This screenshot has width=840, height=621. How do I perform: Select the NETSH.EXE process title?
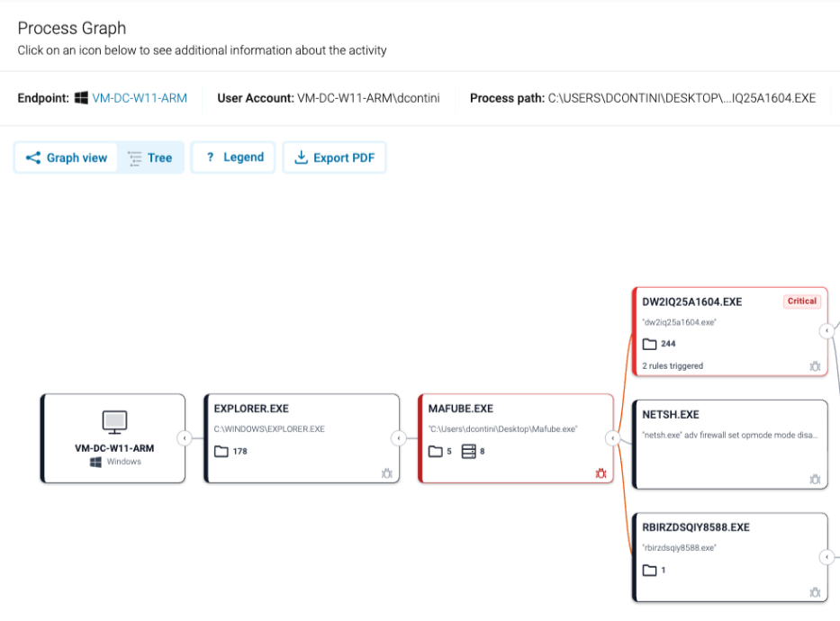[x=671, y=415]
